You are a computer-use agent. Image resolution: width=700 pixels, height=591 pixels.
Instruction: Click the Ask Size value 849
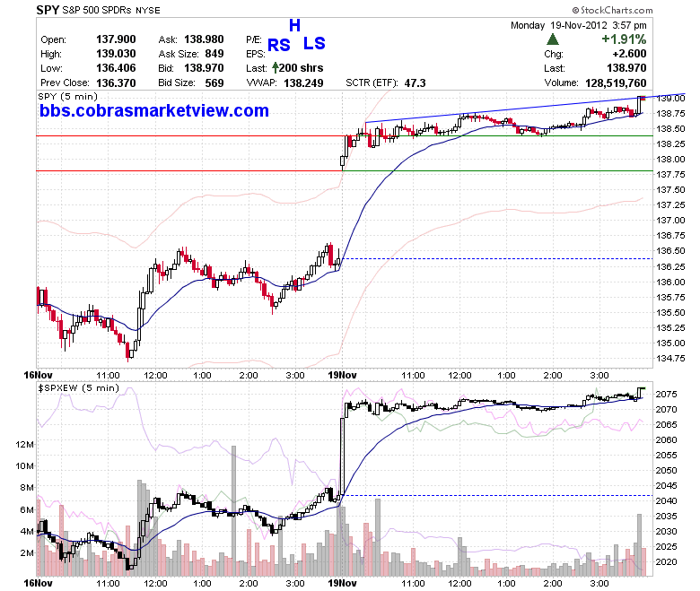[214, 54]
